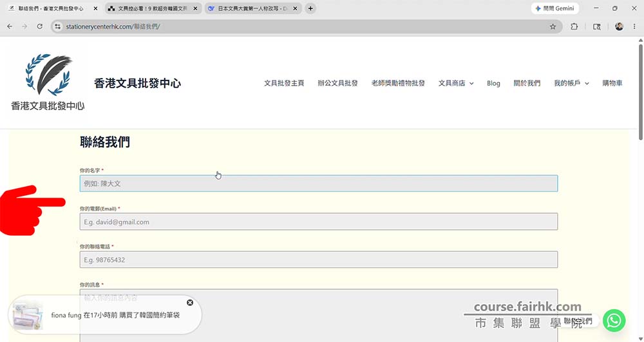Open 關於我們 nav link
The image size is (644, 342).
(527, 83)
